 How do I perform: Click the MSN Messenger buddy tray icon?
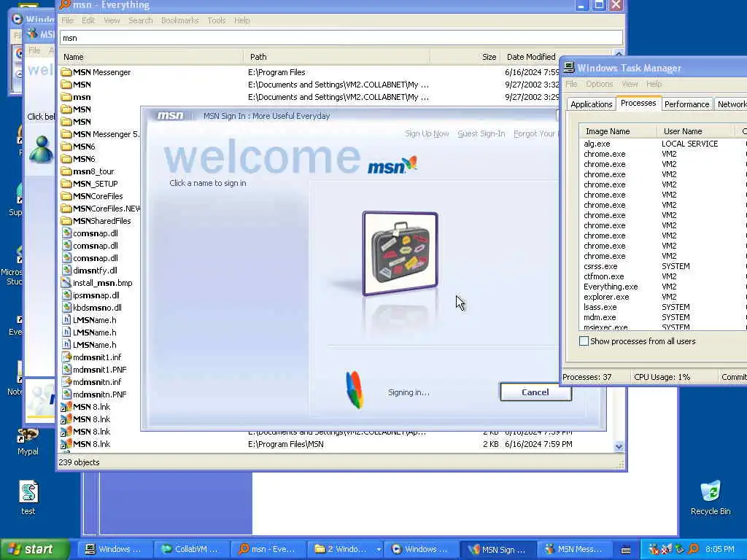coord(654,550)
